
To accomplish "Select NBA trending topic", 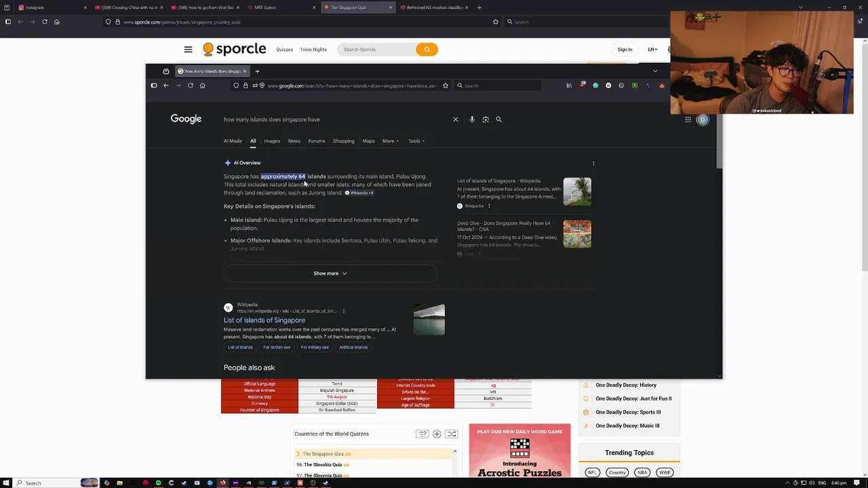I will point(642,472).
